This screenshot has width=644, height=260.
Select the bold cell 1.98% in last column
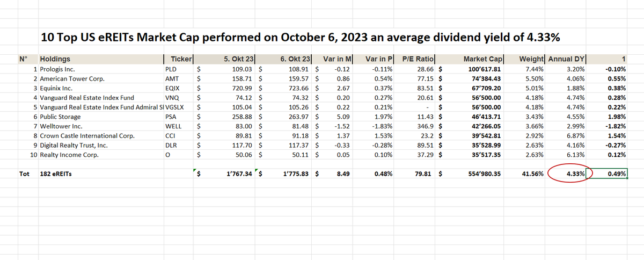point(616,117)
